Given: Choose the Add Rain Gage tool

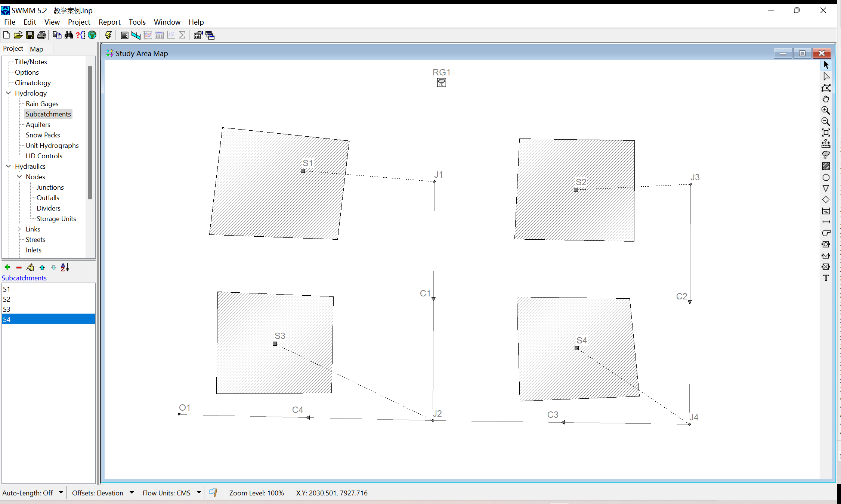Looking at the screenshot, I should point(826,155).
